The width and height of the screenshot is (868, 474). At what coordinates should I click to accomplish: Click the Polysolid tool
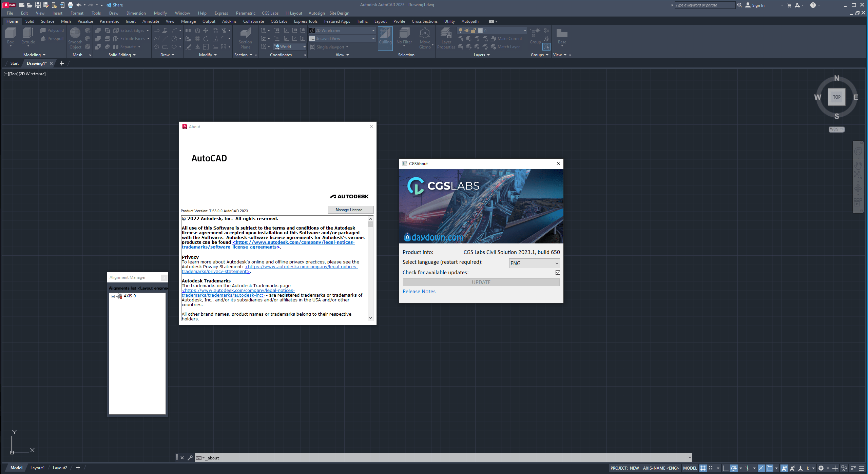tap(52, 31)
